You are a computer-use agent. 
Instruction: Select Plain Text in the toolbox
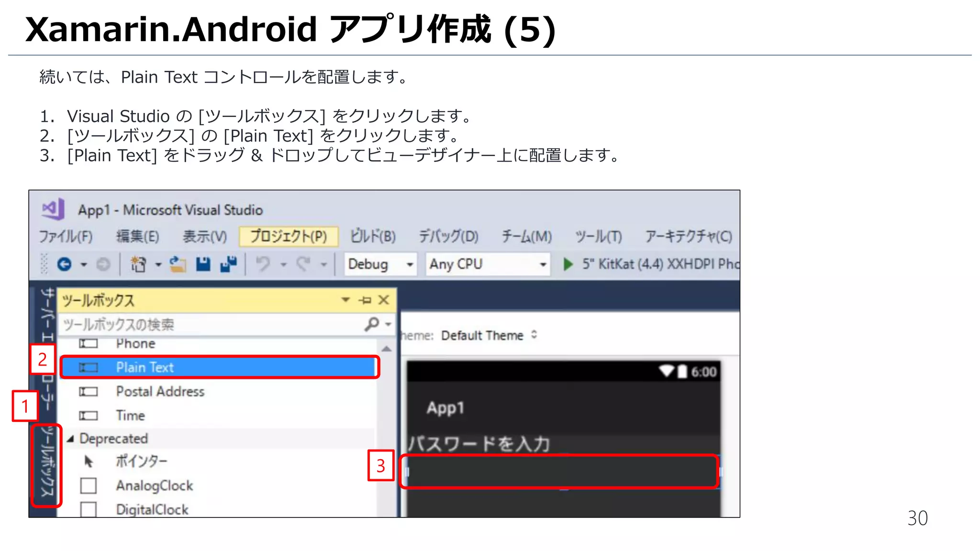(219, 367)
